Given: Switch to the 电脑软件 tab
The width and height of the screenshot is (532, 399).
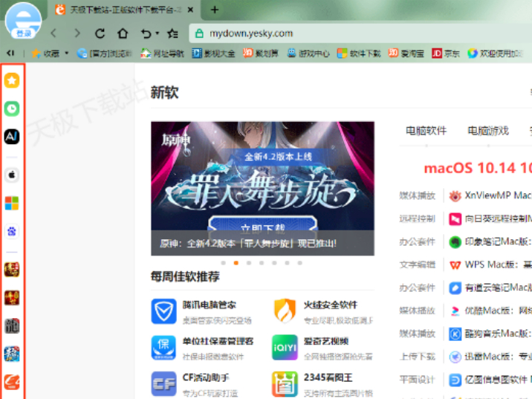Looking at the screenshot, I should [x=426, y=131].
